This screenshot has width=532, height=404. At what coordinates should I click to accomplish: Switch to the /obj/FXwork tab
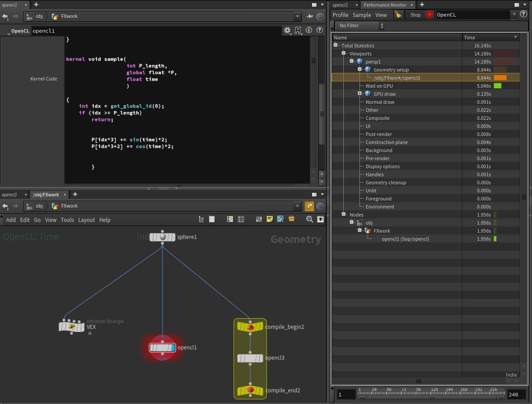tap(46, 195)
